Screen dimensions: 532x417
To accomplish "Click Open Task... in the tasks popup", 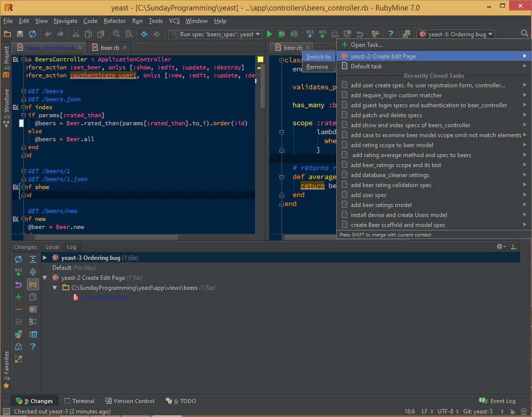I will pos(434,45).
